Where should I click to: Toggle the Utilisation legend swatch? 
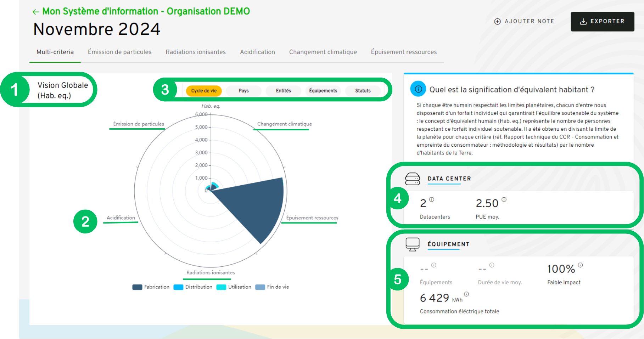(x=221, y=287)
